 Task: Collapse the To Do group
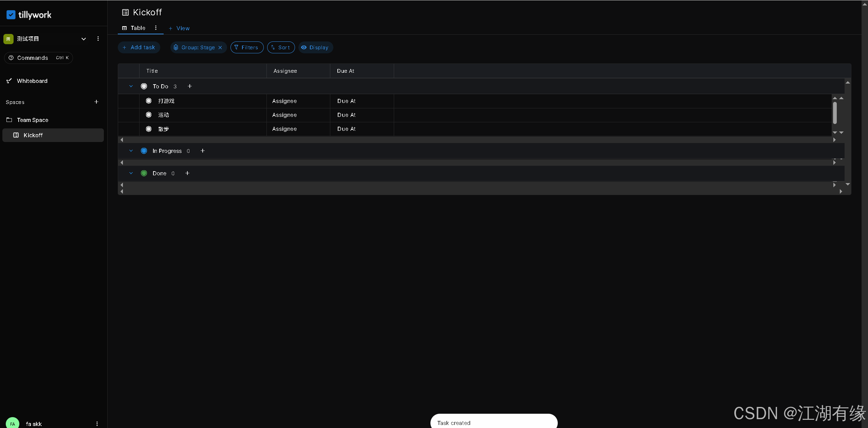(131, 86)
